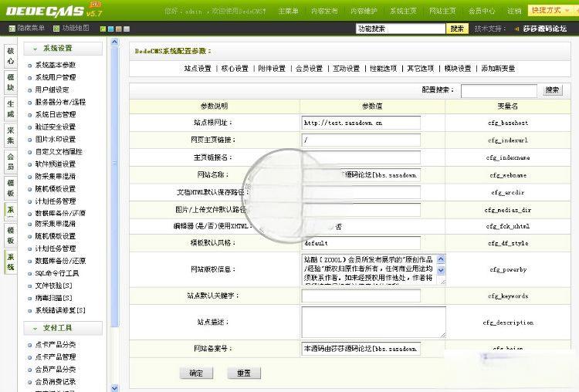Image resolution: width=579 pixels, height=392 pixels.
Task: Open 会员中心 in top menu
Action: [482, 12]
